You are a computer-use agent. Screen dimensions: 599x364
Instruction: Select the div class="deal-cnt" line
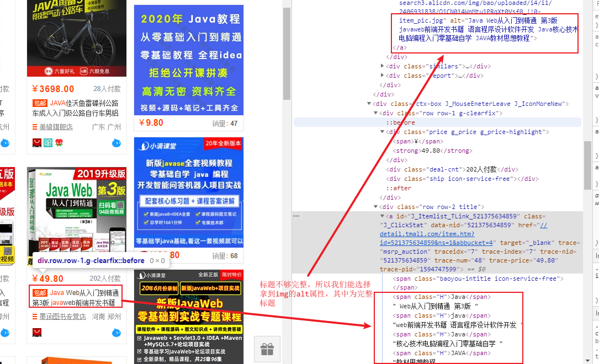452,169
